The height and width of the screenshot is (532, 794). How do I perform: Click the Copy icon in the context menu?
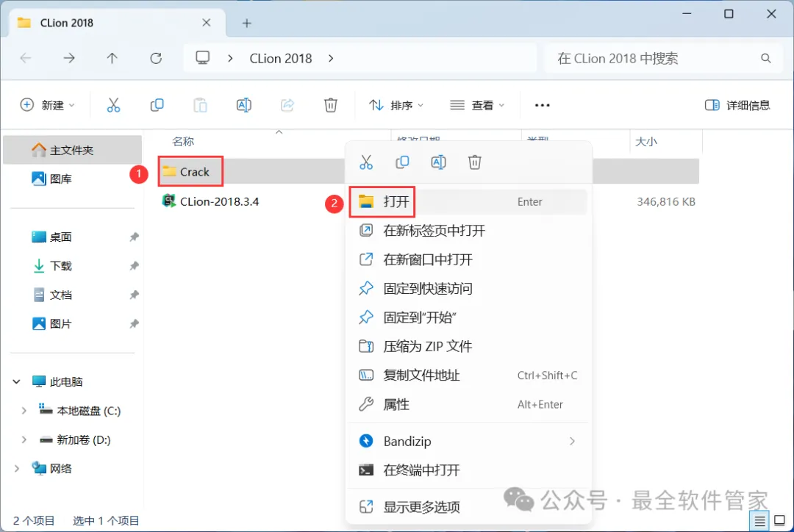402,162
